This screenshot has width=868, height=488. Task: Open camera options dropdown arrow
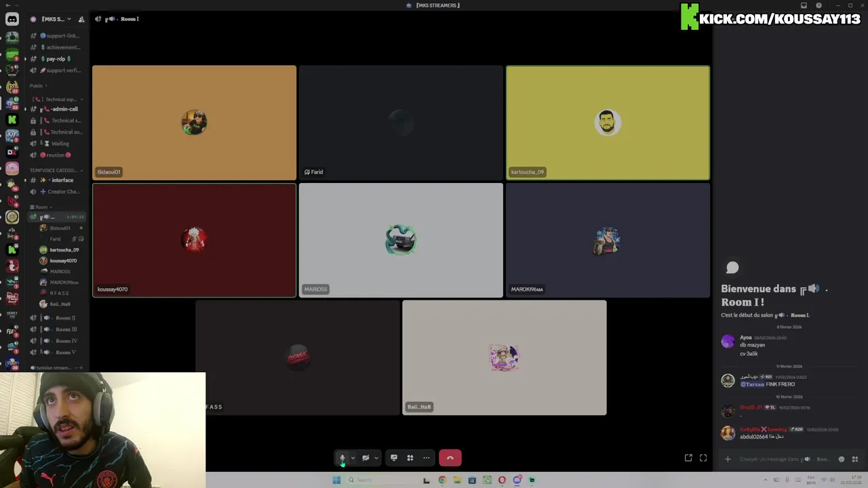pos(376,458)
